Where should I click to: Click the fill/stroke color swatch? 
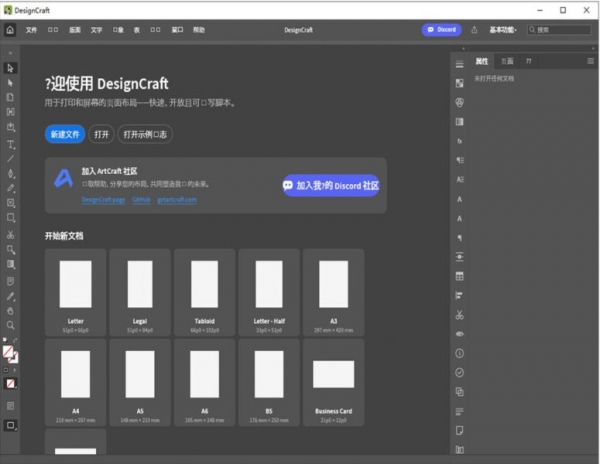pyautogui.click(x=8, y=352)
